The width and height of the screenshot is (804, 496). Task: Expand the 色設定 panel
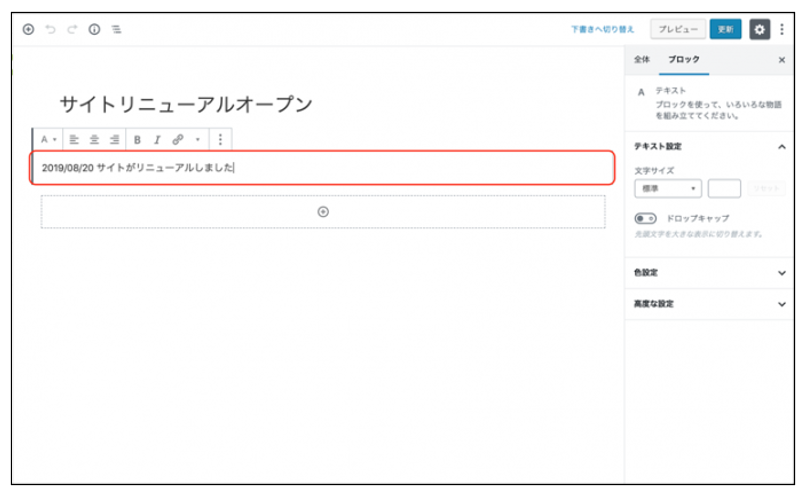click(x=710, y=272)
